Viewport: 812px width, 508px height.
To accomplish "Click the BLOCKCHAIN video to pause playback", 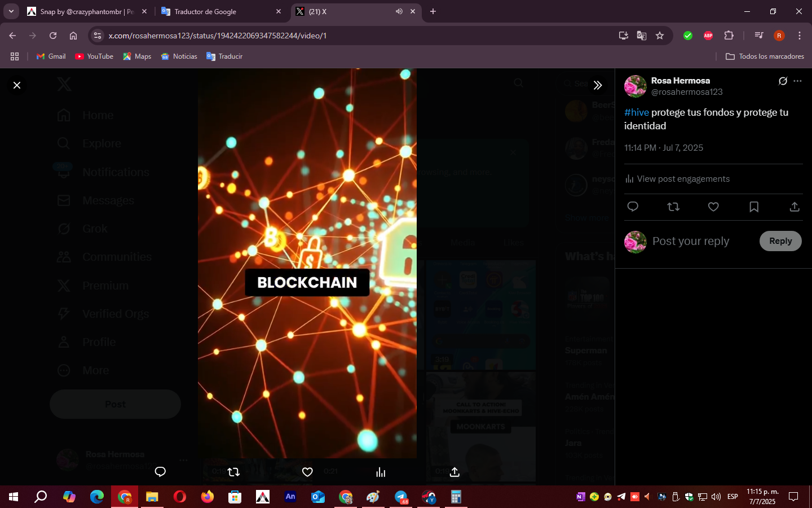I will click(307, 263).
